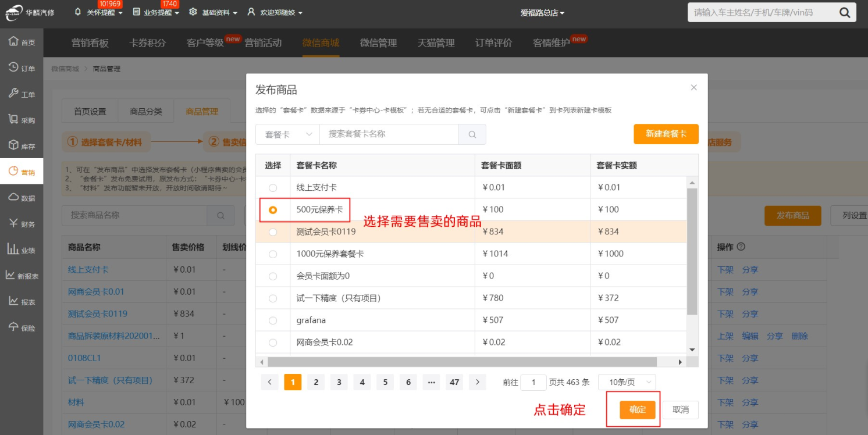Click 商品分类 tab in background page

pyautogui.click(x=146, y=112)
